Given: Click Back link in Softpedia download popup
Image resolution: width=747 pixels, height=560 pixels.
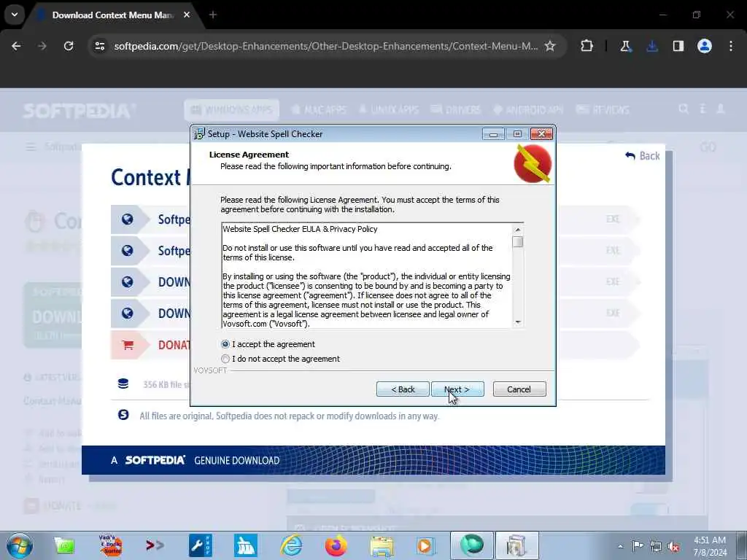Looking at the screenshot, I should 643,156.
